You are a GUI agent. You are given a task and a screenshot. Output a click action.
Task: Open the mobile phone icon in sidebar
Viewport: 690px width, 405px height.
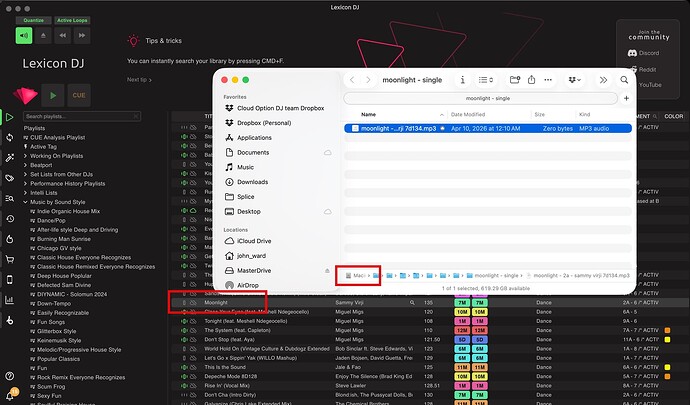pyautogui.click(x=9, y=280)
